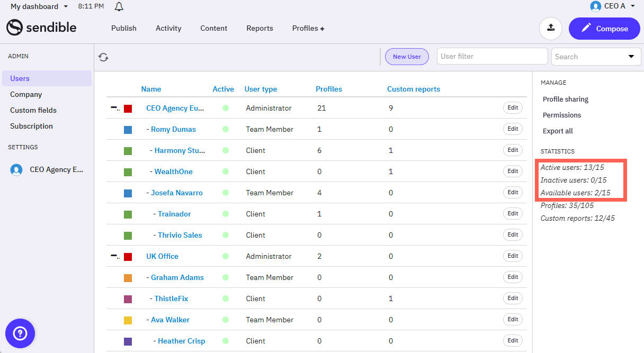Open the Romy Dumas user link
Viewport: 644px width, 353px height.
173,129
